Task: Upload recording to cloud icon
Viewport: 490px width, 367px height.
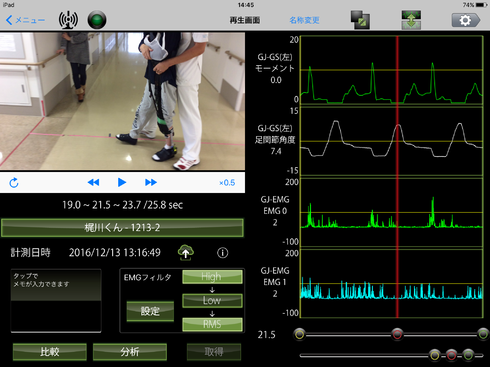Action: click(186, 253)
